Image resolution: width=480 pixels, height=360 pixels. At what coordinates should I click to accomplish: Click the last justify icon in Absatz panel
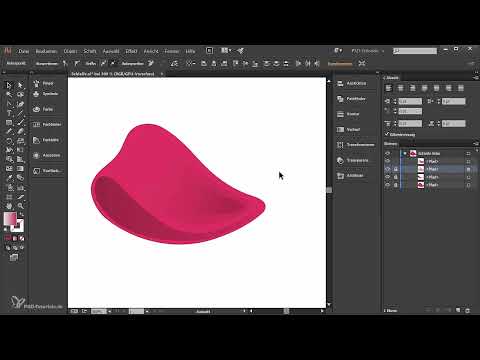coord(461,88)
